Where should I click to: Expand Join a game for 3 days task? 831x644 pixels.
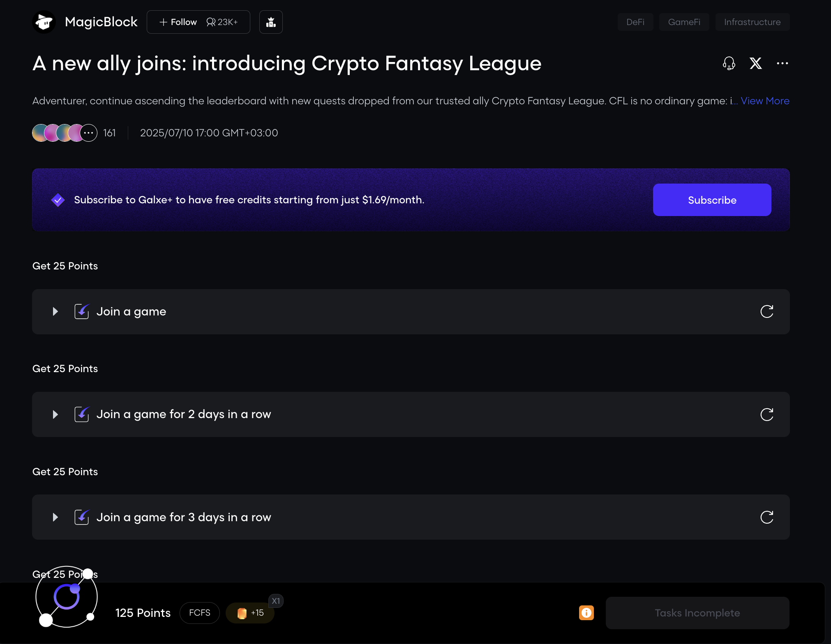point(55,517)
